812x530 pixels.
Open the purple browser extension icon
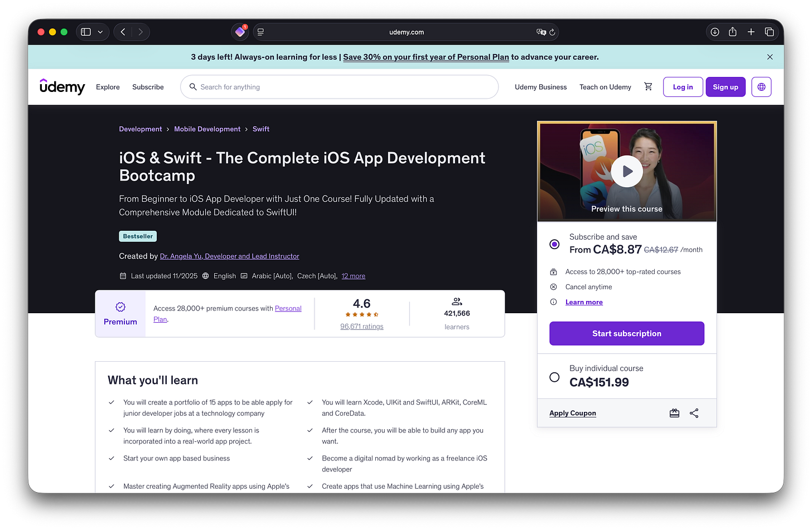point(240,32)
